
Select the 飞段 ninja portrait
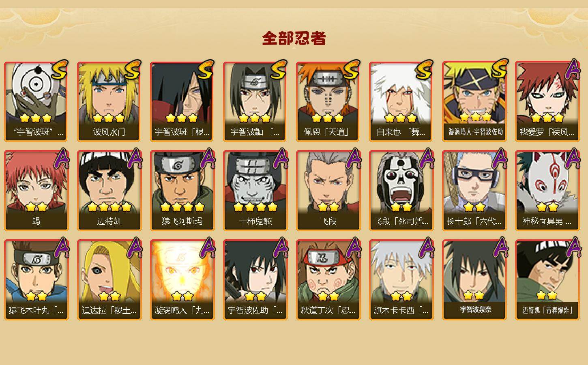click(328, 191)
